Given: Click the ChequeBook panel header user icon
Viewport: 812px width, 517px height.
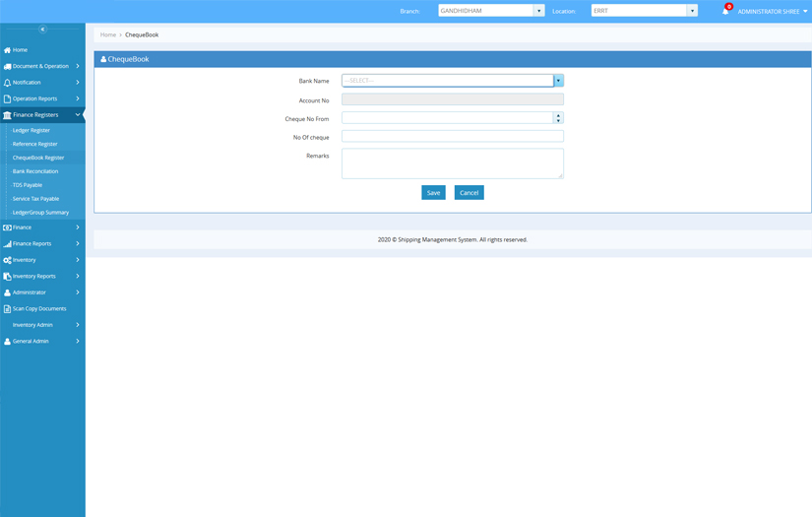Looking at the screenshot, I should 103,59.
